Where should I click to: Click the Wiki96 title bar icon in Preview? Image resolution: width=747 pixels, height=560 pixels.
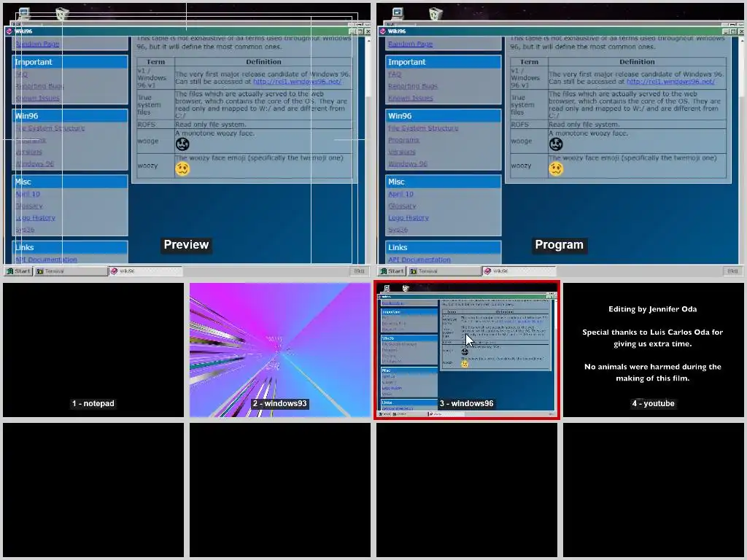pos(9,31)
